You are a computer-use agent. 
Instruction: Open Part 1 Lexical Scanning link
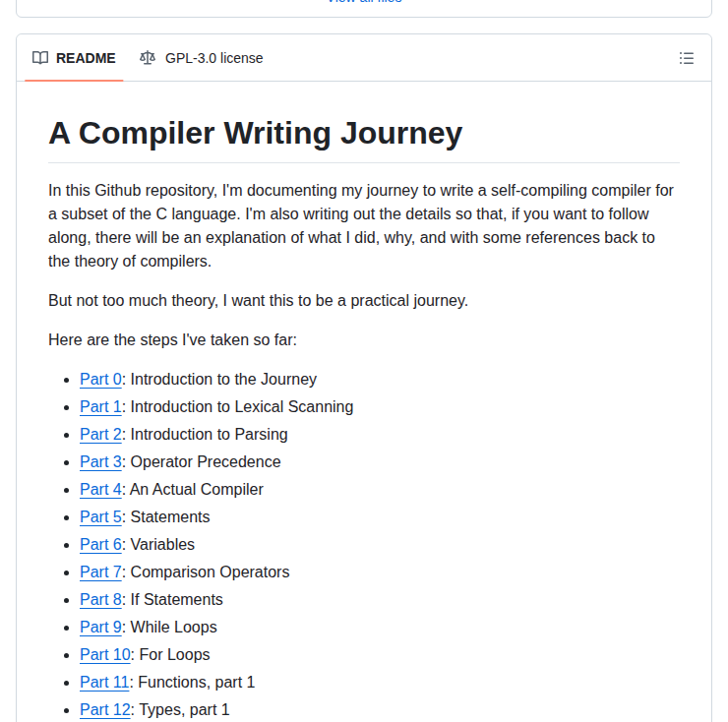tap(100, 406)
